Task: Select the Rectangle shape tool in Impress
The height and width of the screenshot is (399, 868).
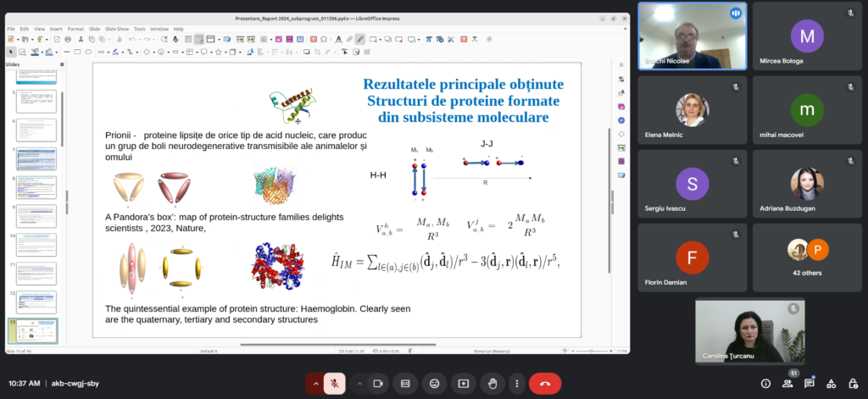Action: coord(77,51)
